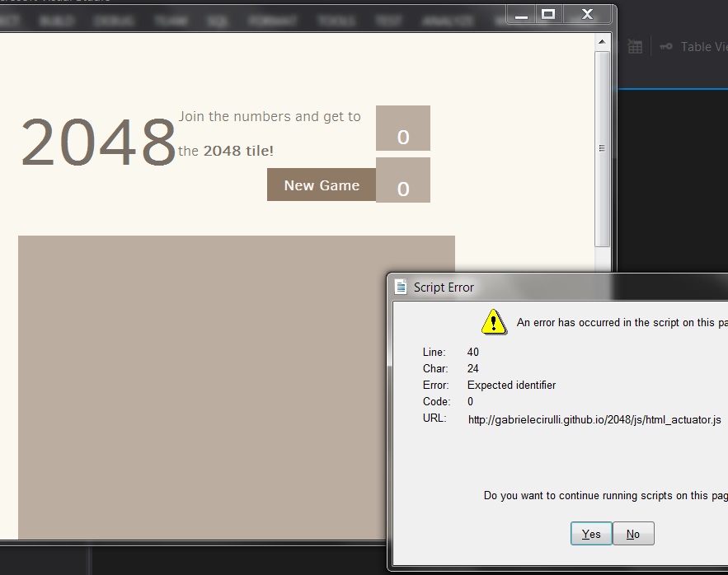Choose No in the Script Error dialog

(x=633, y=534)
